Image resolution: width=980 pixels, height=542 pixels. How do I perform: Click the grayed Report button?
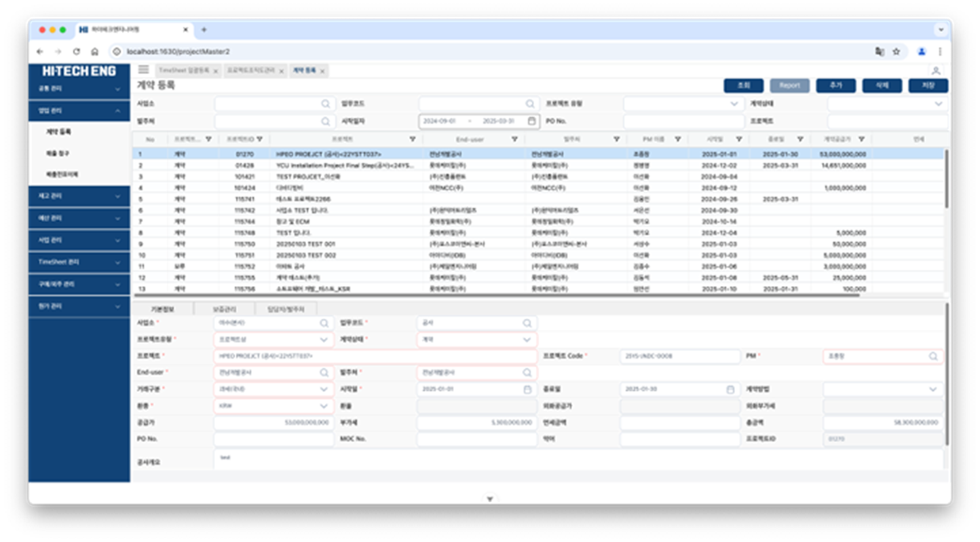(x=789, y=86)
